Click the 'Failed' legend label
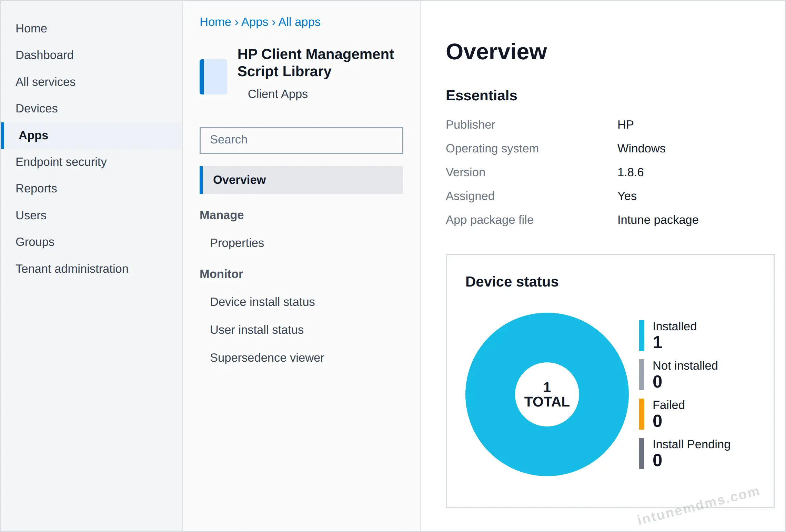The image size is (786, 532). [669, 405]
